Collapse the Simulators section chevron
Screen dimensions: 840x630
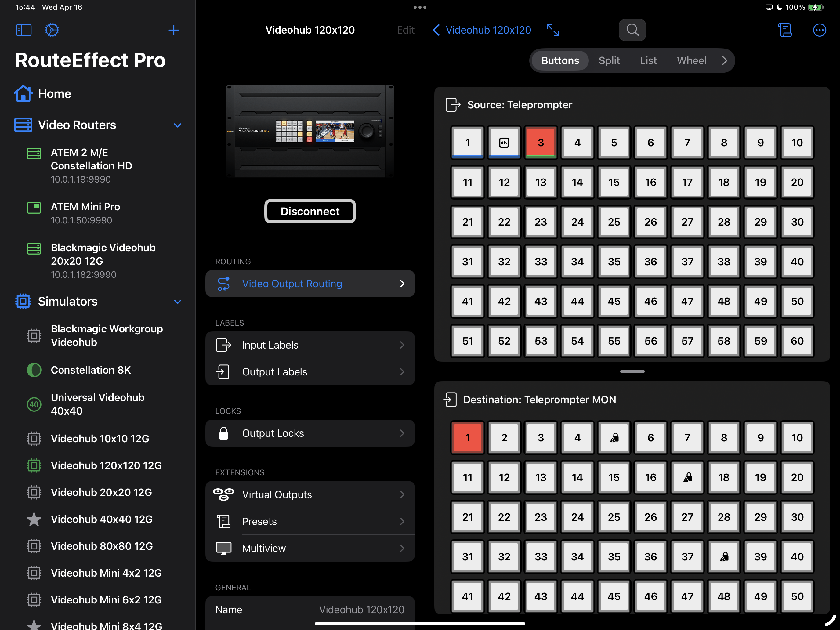tap(177, 302)
